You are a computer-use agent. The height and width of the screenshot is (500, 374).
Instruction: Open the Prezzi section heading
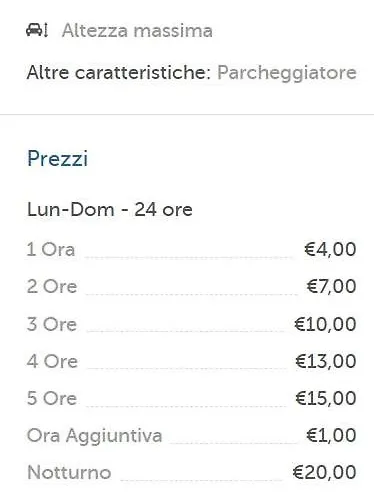(x=58, y=158)
